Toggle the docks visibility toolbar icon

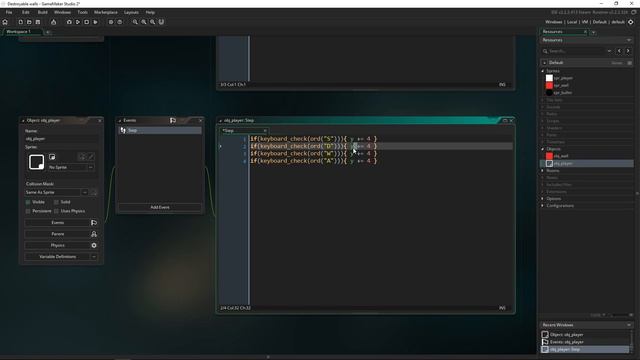click(x=161, y=22)
